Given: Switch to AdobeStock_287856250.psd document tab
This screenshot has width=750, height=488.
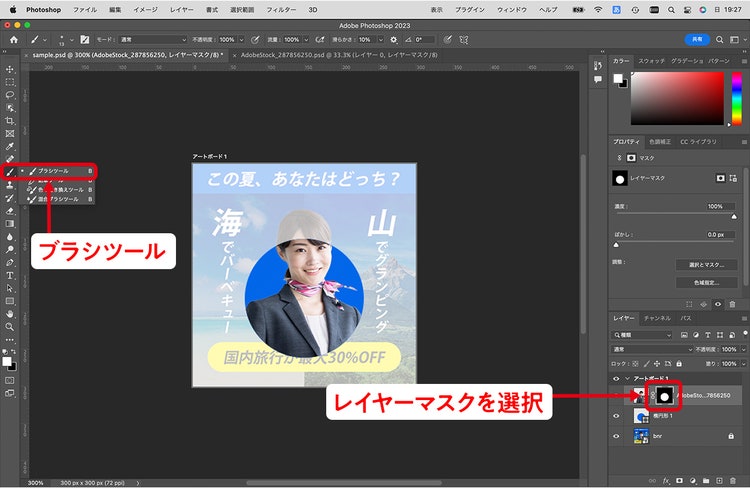Looking at the screenshot, I should (x=339, y=55).
